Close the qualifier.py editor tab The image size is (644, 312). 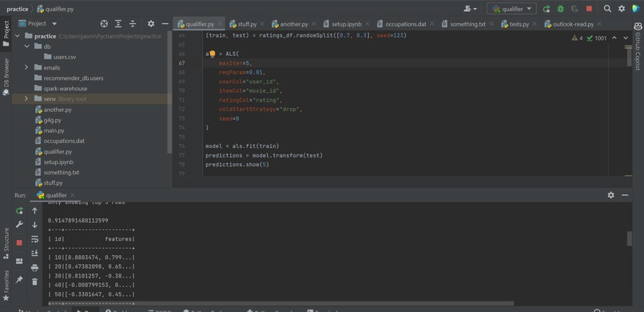(x=220, y=24)
